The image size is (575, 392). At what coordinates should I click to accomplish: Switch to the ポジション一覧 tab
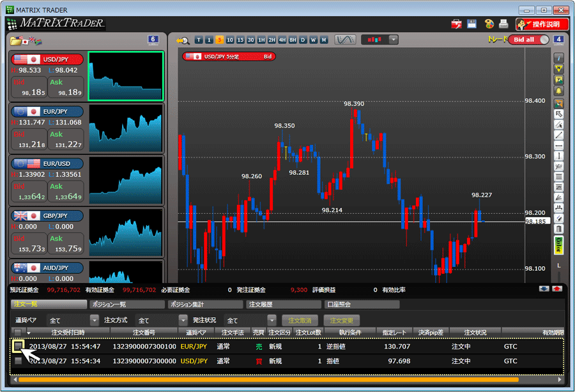coord(127,304)
